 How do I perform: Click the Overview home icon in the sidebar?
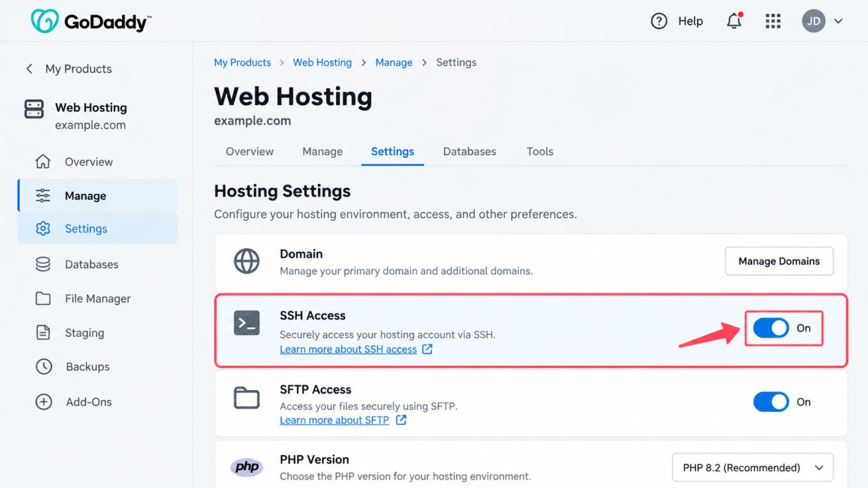pyautogui.click(x=43, y=161)
